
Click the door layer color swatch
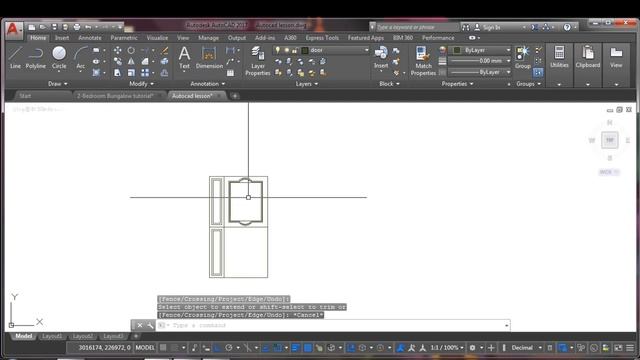[305, 50]
